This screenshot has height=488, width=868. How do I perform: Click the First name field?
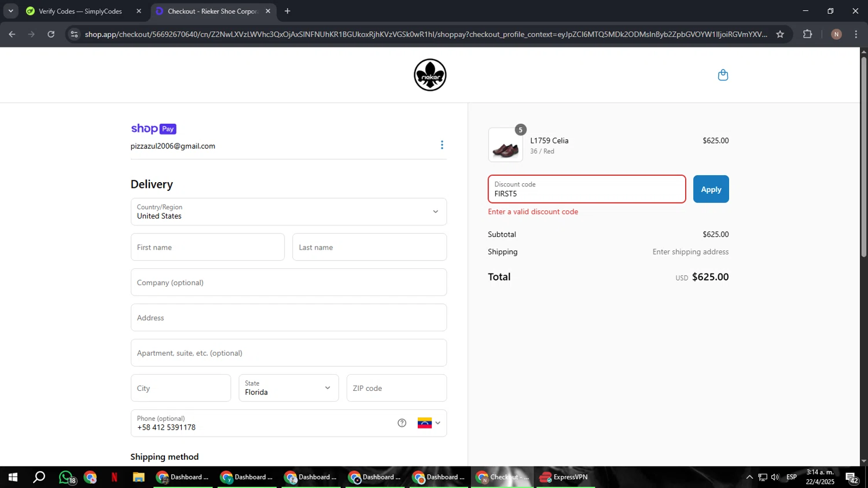pyautogui.click(x=208, y=247)
